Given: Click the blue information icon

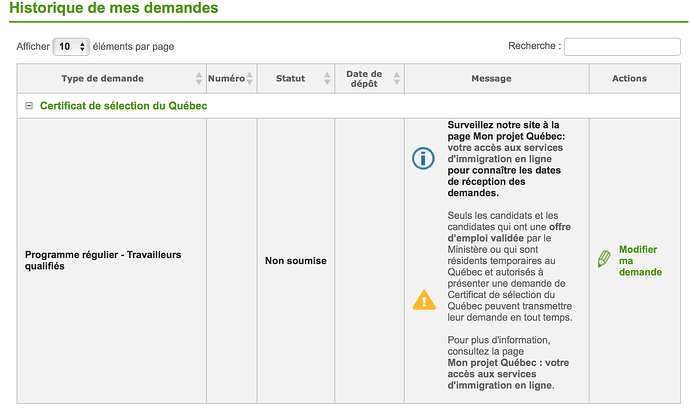Looking at the screenshot, I should 424,158.
